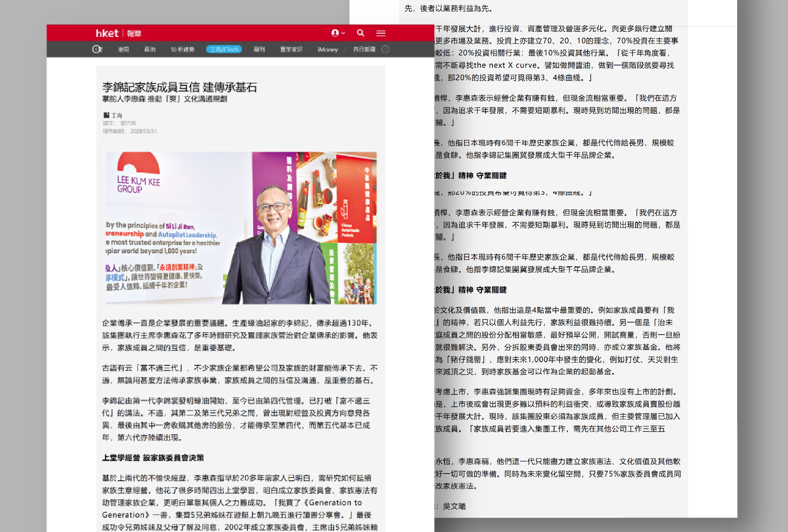Select the 知-析趨勢 tab
Viewport: 788px width, 532px height.
pyautogui.click(x=183, y=49)
